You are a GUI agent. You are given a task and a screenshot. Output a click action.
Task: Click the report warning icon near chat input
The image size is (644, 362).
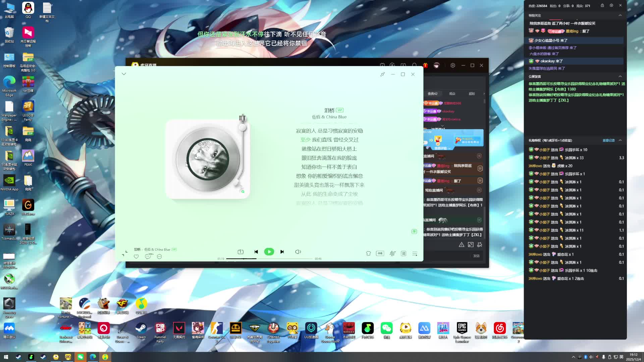[x=462, y=245]
